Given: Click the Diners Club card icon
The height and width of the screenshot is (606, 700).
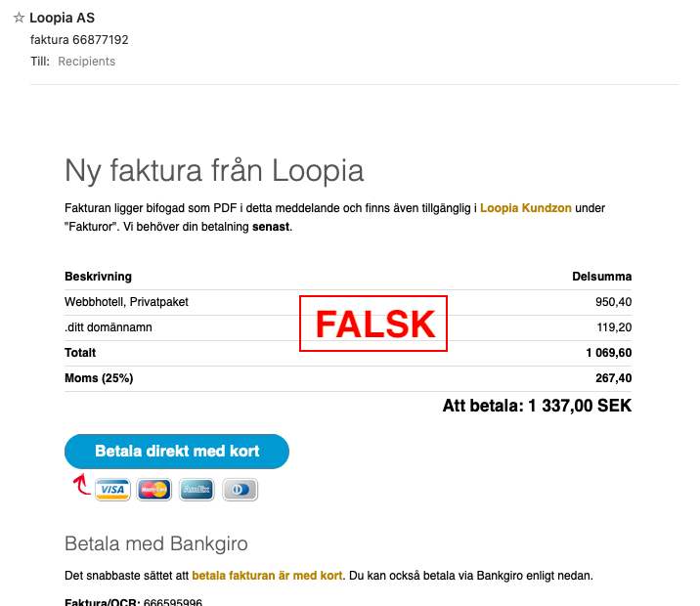Looking at the screenshot, I should [240, 490].
